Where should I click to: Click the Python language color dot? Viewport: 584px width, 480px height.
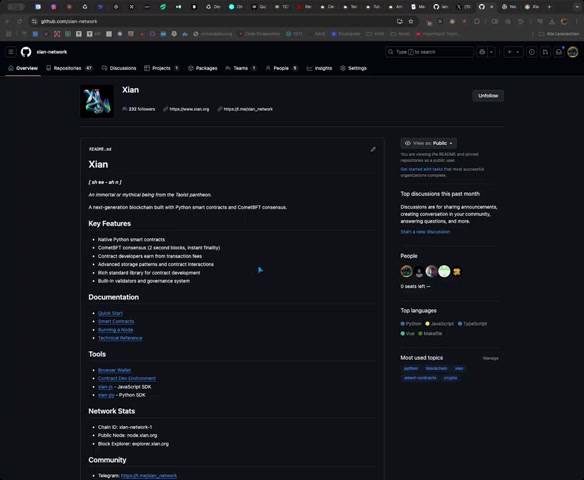coord(402,324)
